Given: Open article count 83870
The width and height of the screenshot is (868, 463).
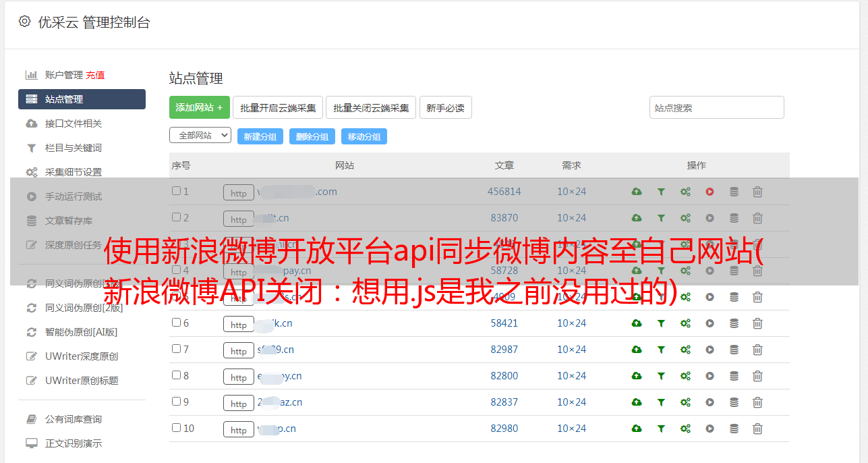Looking at the screenshot, I should [x=504, y=218].
